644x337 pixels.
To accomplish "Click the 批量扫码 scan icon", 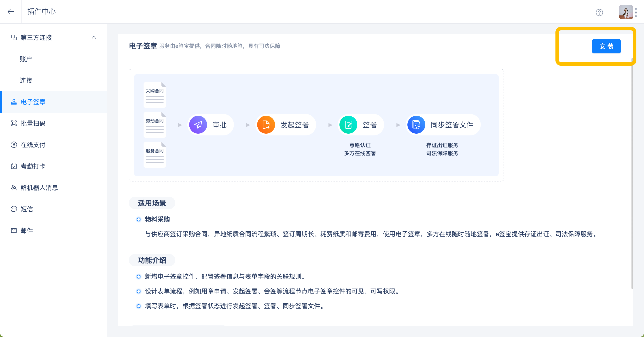I will pyautogui.click(x=14, y=123).
